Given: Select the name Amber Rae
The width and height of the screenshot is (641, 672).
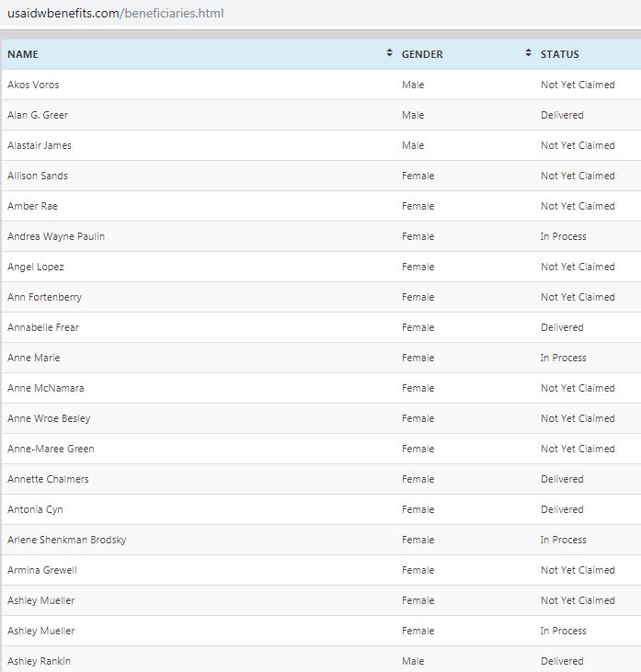Looking at the screenshot, I should click(32, 206).
